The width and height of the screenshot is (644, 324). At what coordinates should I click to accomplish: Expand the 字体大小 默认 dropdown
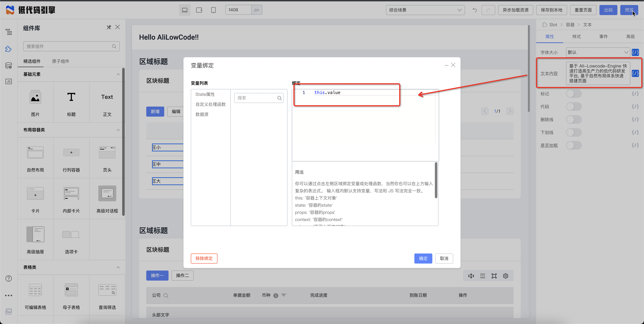597,52
